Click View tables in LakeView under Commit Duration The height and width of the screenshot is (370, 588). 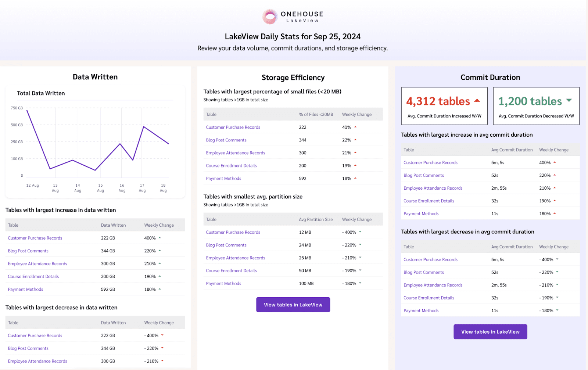[x=490, y=332]
